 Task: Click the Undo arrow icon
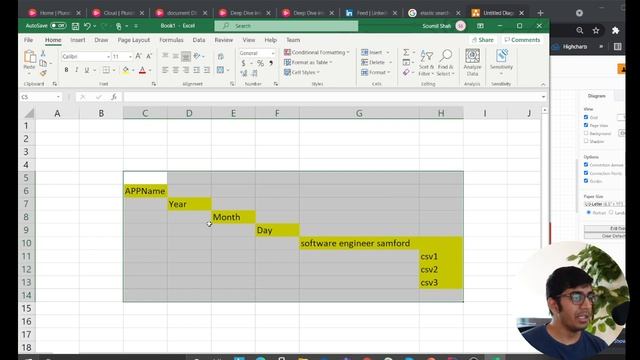pyautogui.click(x=87, y=26)
